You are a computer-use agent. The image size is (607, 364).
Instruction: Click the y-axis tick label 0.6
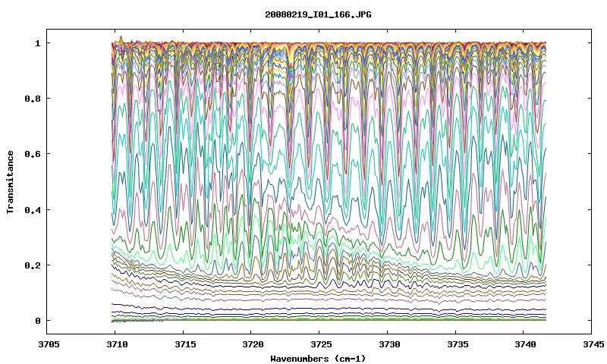pyautogui.click(x=33, y=154)
